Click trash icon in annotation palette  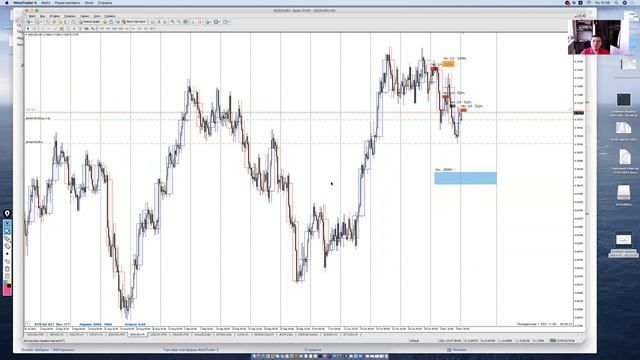pos(7,269)
